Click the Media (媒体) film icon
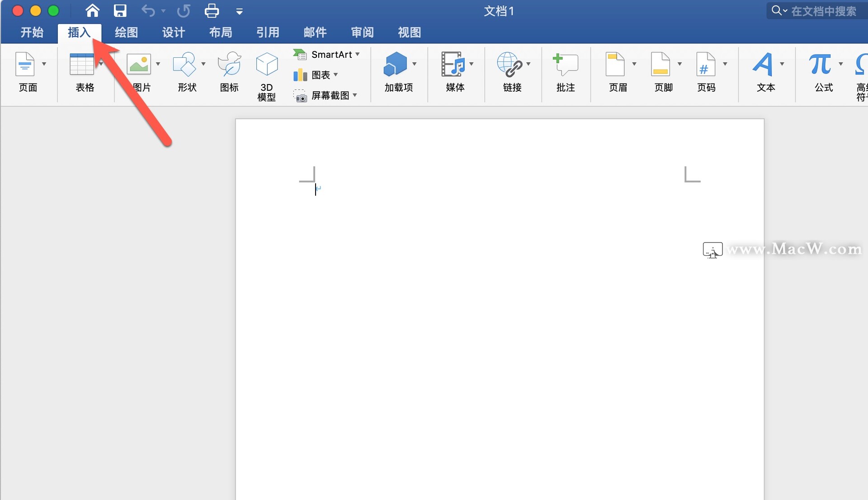Image resolution: width=868 pixels, height=500 pixels. click(453, 65)
